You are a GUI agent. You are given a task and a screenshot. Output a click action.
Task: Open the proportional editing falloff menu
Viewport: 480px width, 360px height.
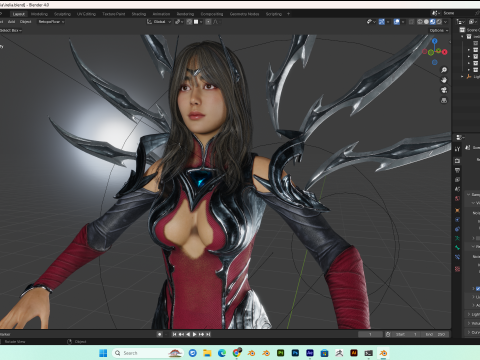[216, 22]
